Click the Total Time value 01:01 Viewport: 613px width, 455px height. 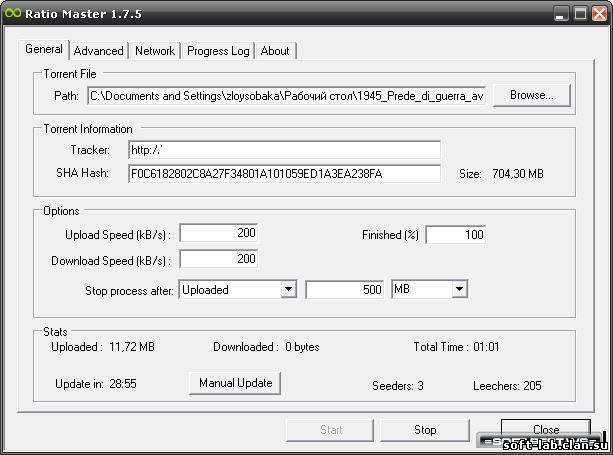[x=486, y=347]
